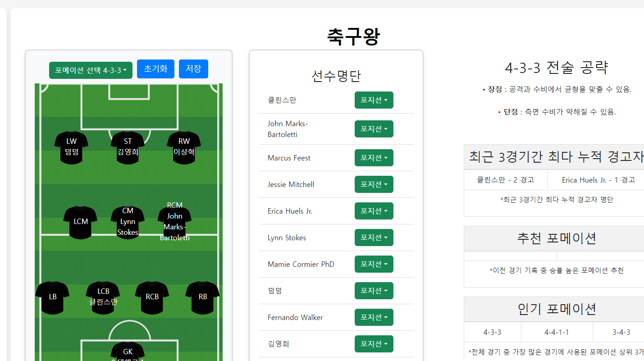This screenshot has height=361, width=644.
Task: Click the 초기화 button
Action: (155, 69)
